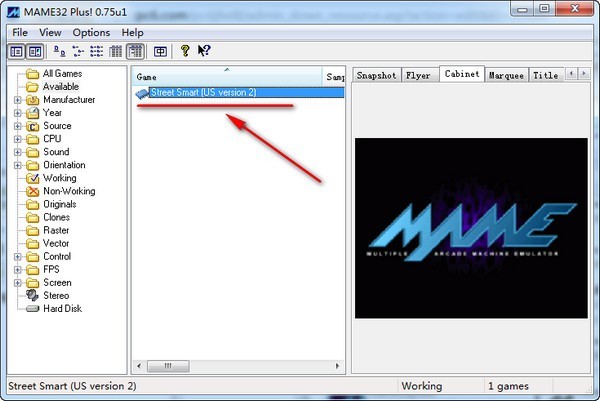Select the Available folder

coord(61,86)
